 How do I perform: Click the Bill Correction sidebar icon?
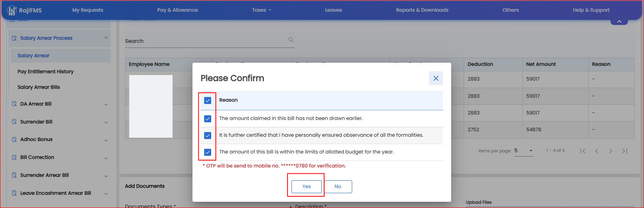[14, 157]
